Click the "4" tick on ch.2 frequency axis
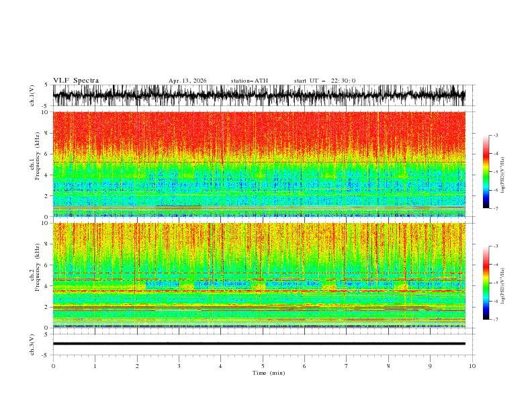 coord(46,286)
